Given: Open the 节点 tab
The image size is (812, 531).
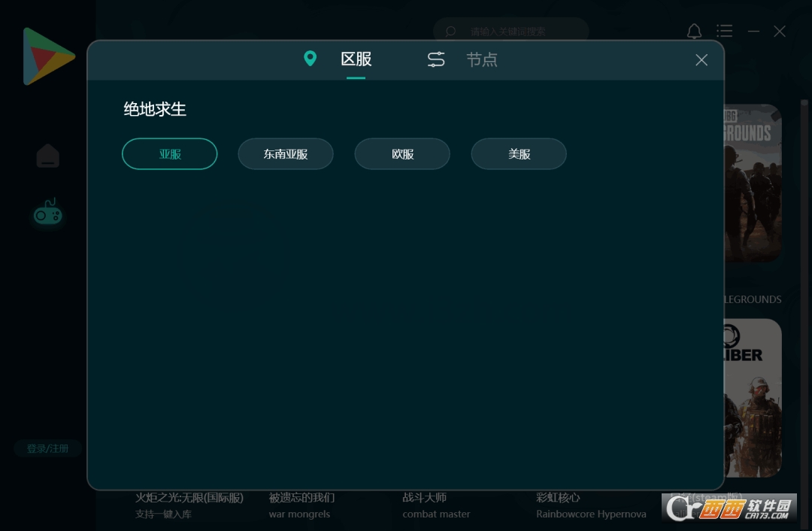Looking at the screenshot, I should point(482,59).
